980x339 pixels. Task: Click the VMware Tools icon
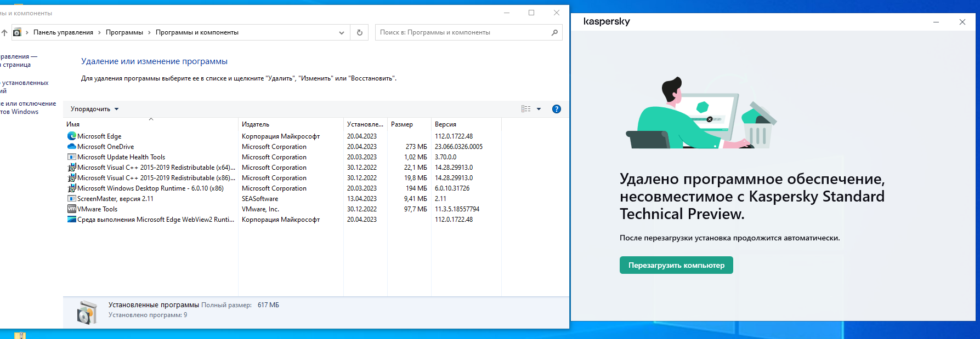pyautogui.click(x=72, y=209)
